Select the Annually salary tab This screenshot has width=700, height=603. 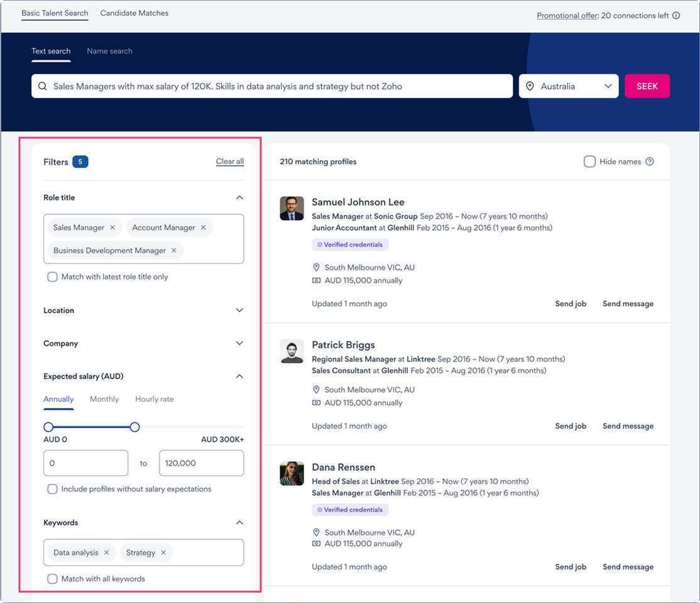click(x=58, y=399)
